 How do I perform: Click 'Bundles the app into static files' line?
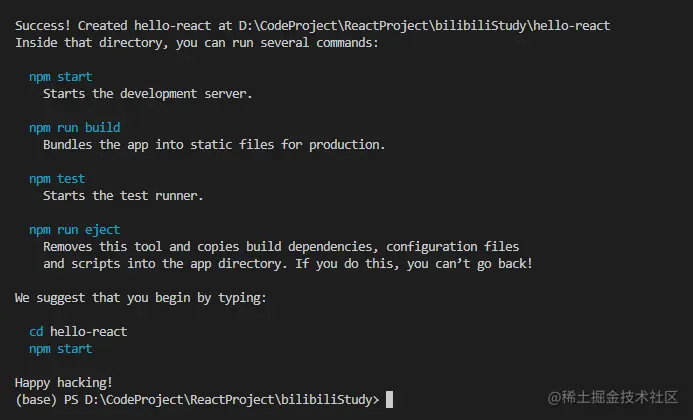[213, 145]
